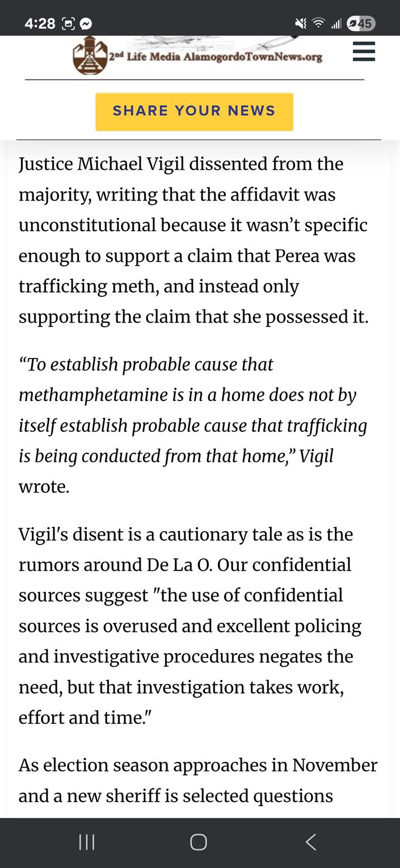This screenshot has height=868, width=400.
Task: Tap the battery indicator showing 45
Action: pos(361,24)
